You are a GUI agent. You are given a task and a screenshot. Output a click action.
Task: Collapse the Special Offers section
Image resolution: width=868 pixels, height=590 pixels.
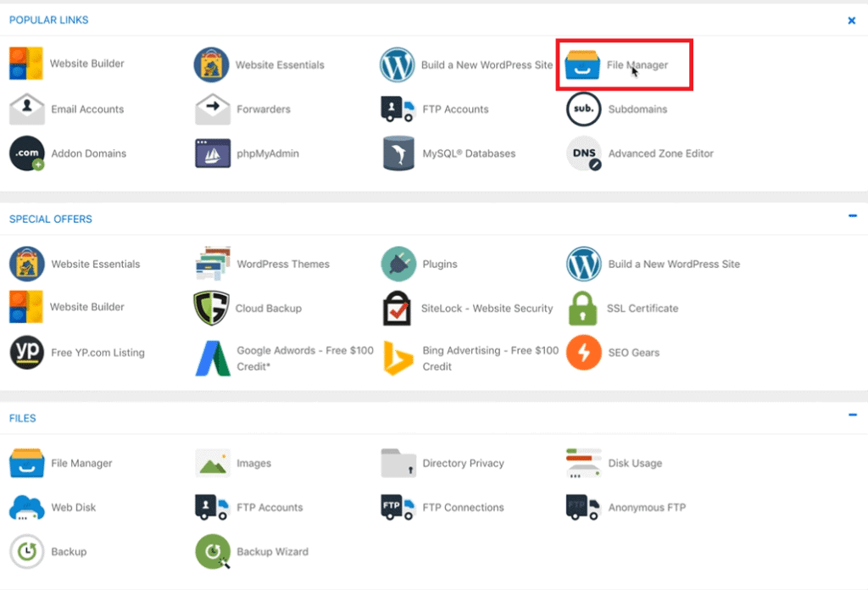click(x=853, y=216)
